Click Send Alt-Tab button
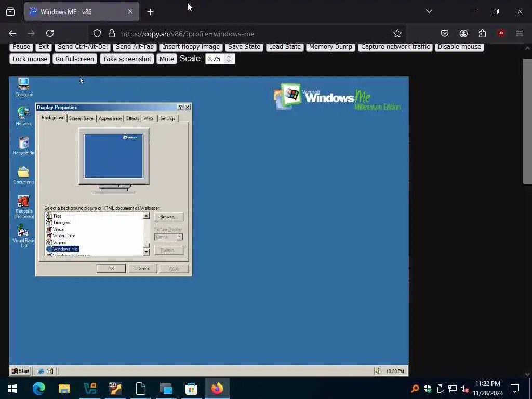 pos(135,47)
